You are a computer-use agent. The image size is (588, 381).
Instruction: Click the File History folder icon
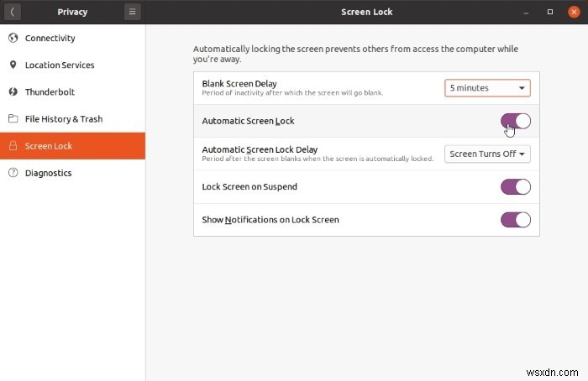13,119
